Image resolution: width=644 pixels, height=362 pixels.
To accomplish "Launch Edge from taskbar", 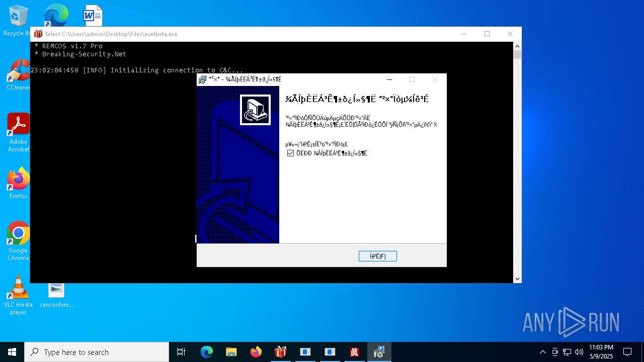I will click(207, 352).
